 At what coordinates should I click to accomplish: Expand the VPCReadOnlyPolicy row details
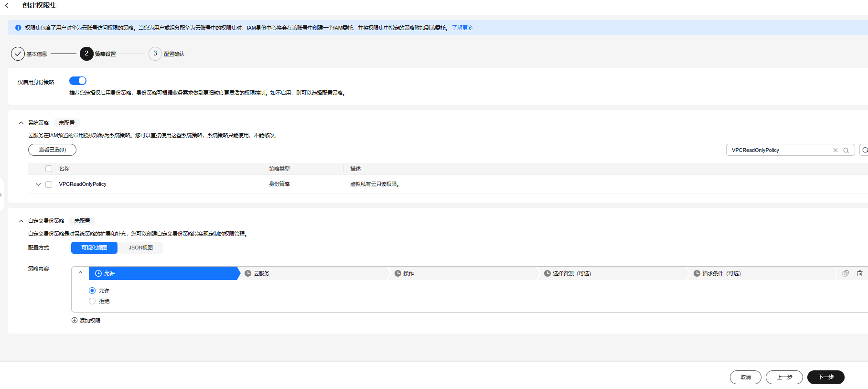point(38,184)
